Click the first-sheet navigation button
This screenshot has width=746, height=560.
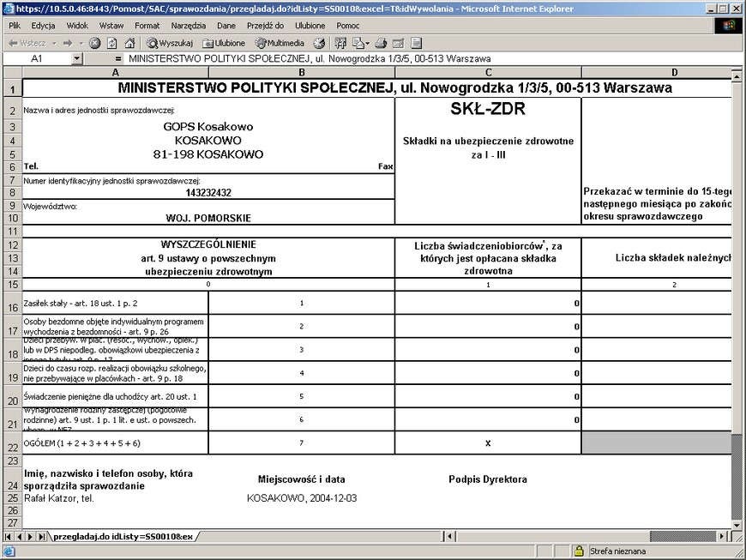[x=7, y=535]
